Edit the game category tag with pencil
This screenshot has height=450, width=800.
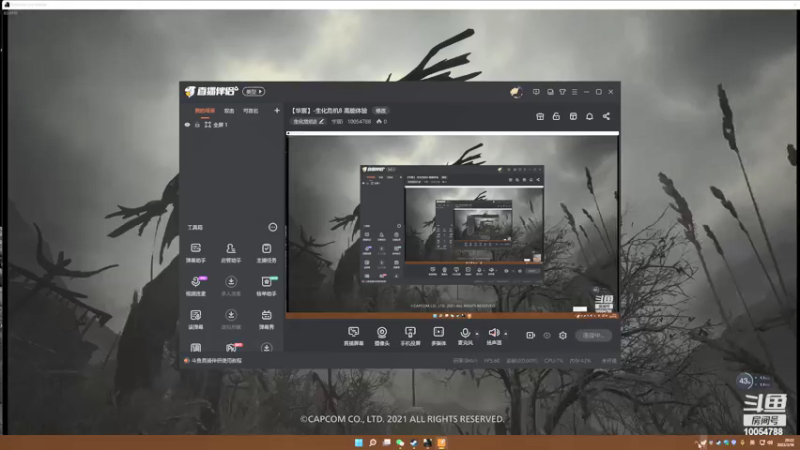(x=308, y=121)
